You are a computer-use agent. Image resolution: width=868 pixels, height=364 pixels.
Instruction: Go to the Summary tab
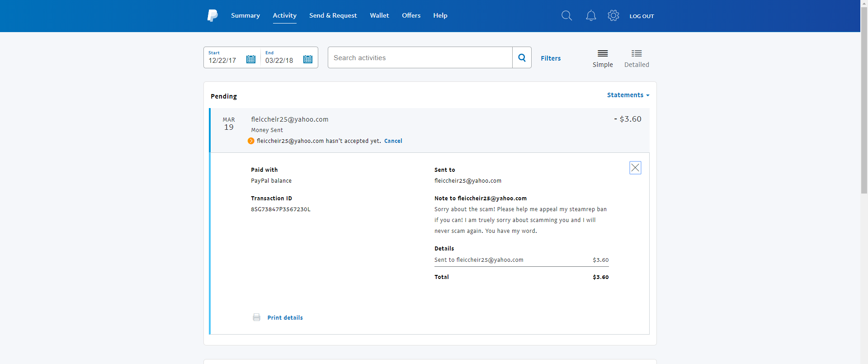(x=245, y=15)
